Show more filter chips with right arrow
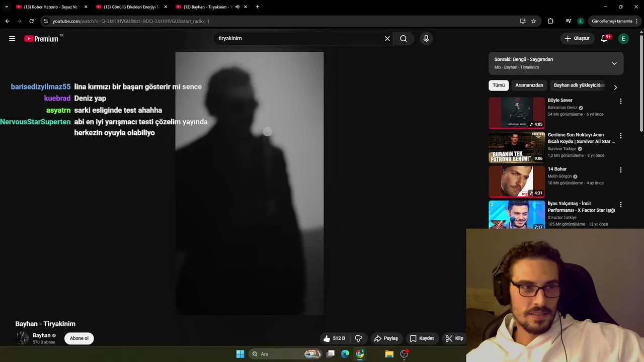 (x=615, y=87)
